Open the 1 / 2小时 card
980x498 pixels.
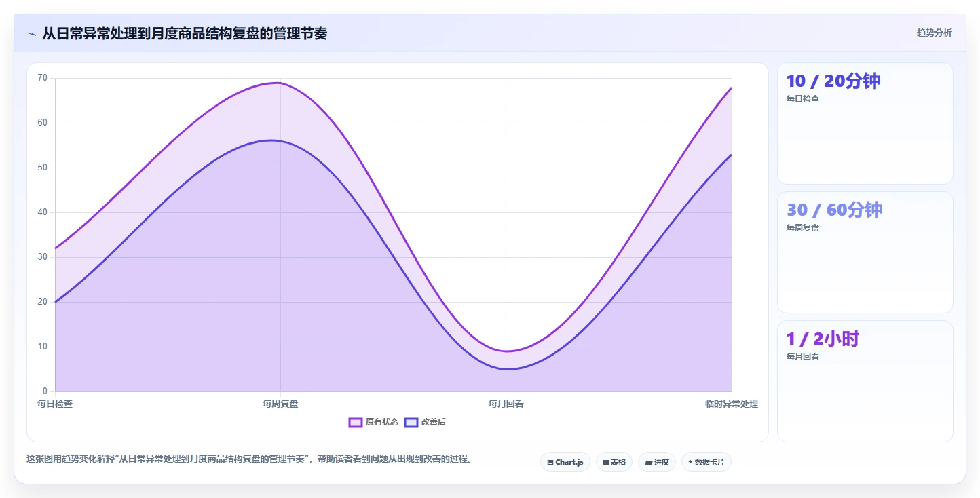[865, 381]
